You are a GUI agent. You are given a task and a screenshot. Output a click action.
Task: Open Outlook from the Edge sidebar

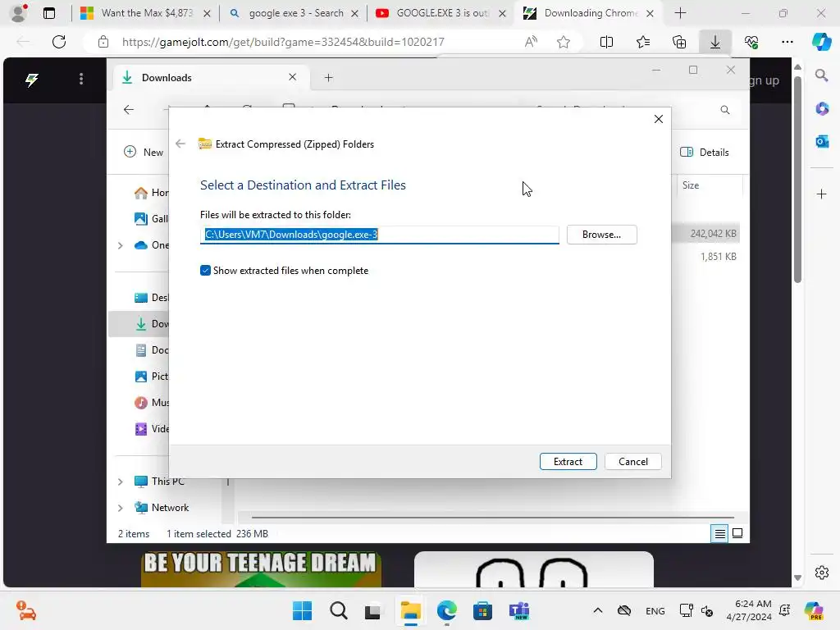tap(822, 141)
